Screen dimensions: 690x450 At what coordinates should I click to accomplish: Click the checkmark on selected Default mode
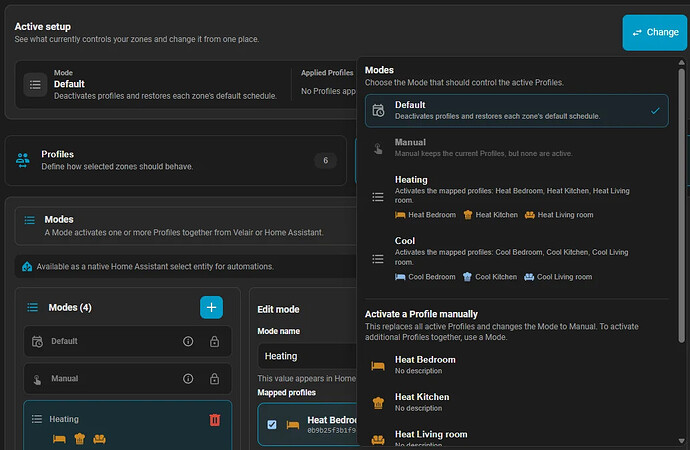click(x=655, y=111)
